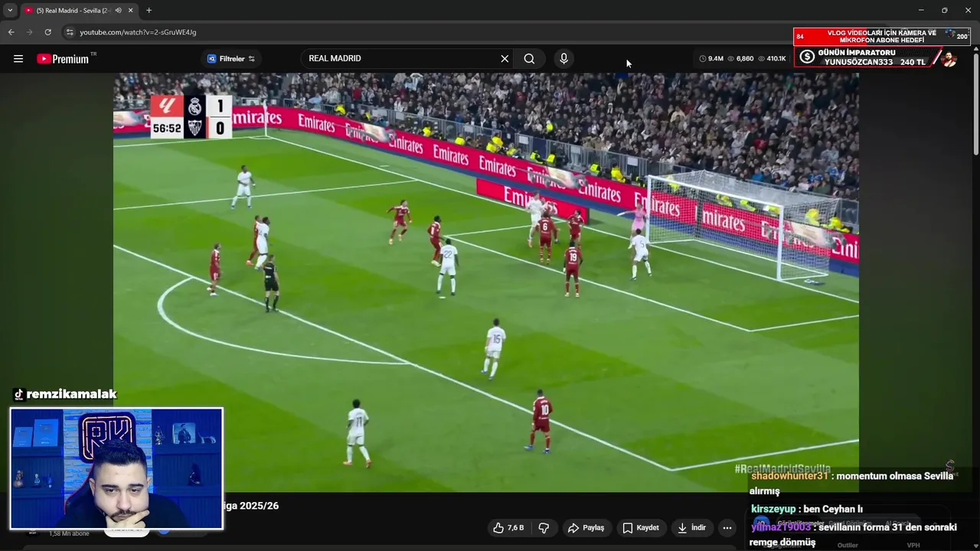980x551 pixels.
Task: Reload the page with refresh icon
Action: click(47, 32)
